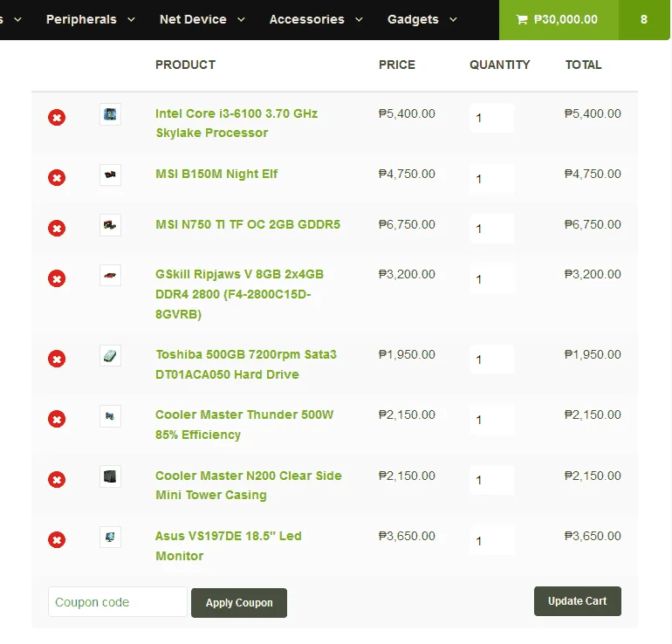The image size is (672, 644).
Task: Click the ₱5,400.00 total for Intel processor
Action: 593,113
